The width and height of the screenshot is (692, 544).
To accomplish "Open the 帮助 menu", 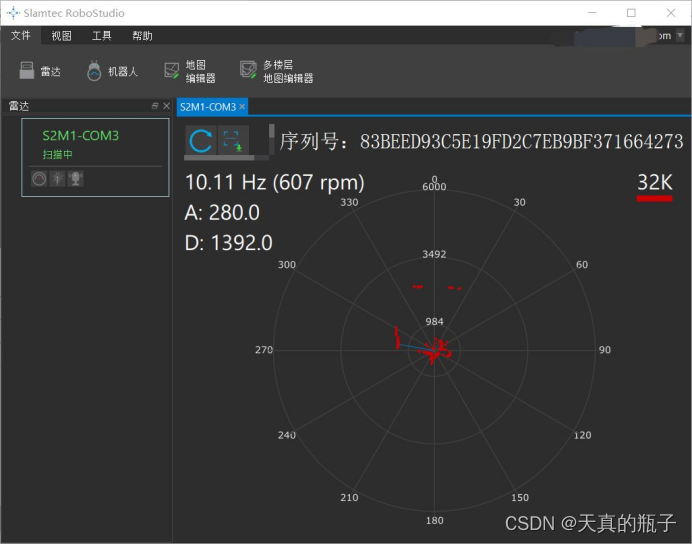I will pos(142,36).
